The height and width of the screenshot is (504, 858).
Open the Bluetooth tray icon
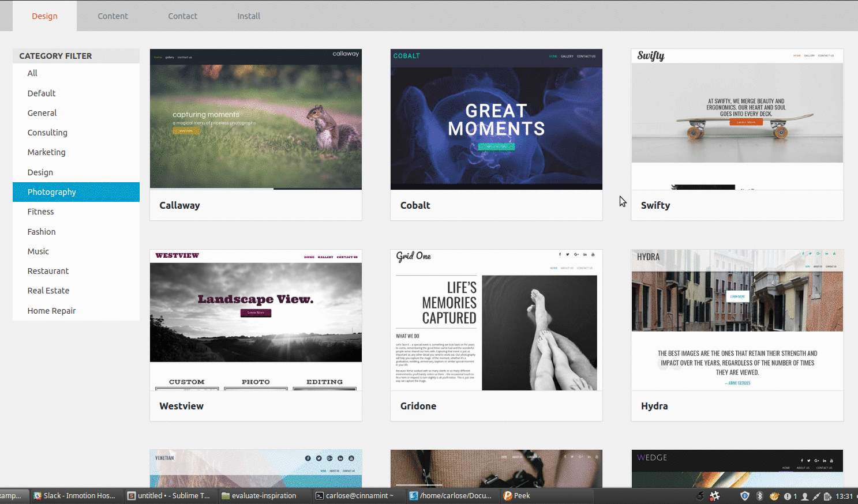click(x=760, y=496)
